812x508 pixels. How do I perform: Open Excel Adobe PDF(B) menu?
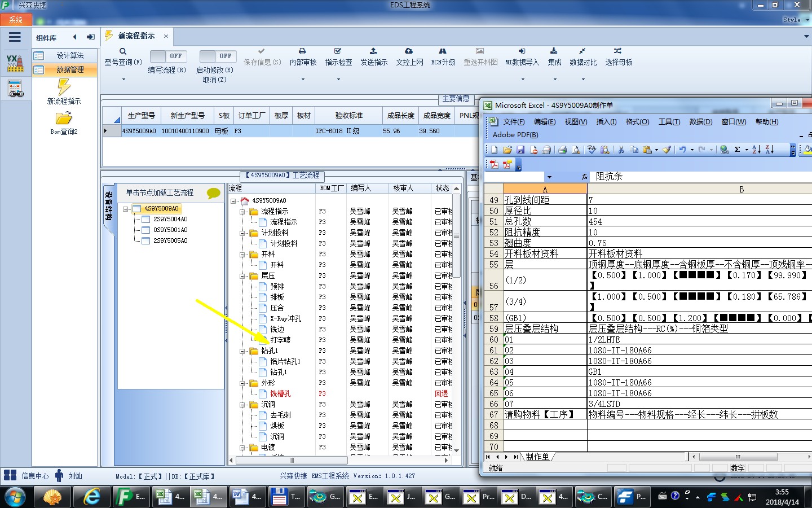pyautogui.click(x=515, y=135)
